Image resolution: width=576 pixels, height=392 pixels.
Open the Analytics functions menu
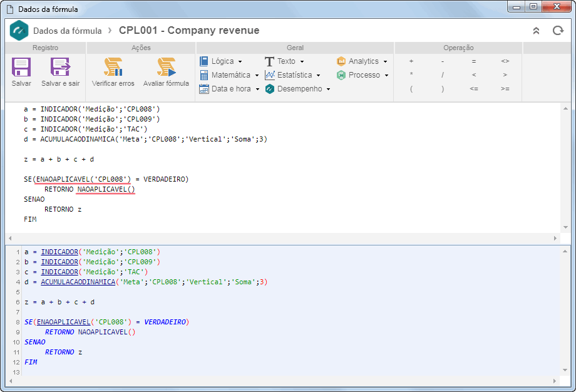pos(362,61)
